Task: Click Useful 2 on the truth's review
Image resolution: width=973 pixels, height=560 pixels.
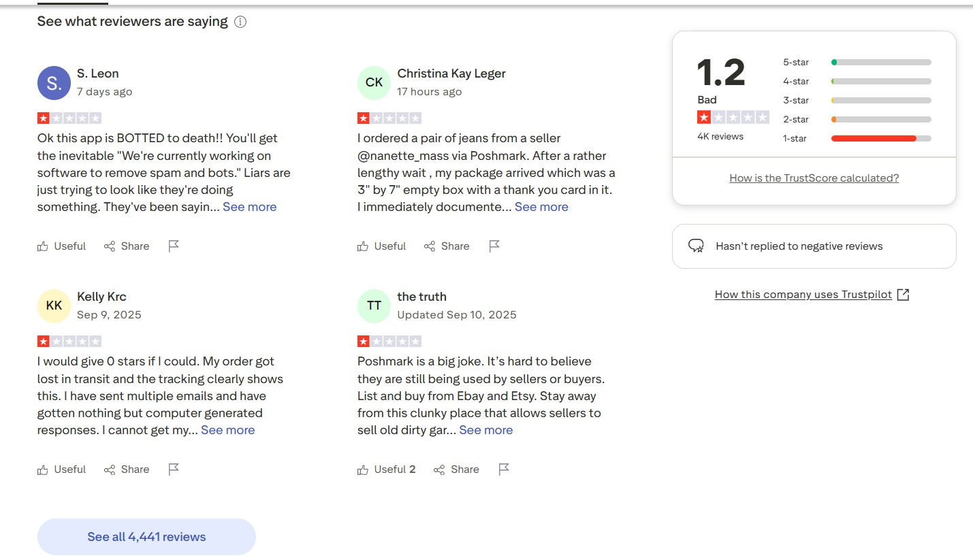Action: click(387, 470)
